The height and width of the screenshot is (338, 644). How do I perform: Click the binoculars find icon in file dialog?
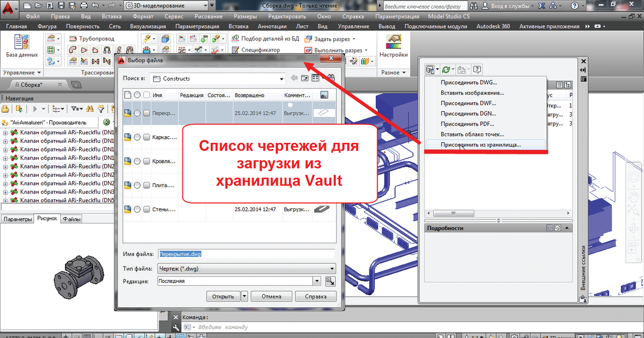pyautogui.click(x=331, y=78)
